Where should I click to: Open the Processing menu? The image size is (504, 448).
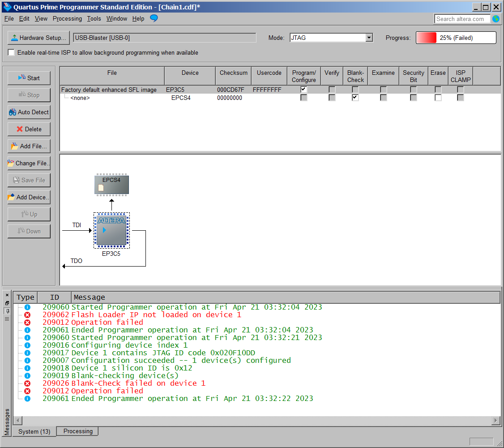point(67,19)
